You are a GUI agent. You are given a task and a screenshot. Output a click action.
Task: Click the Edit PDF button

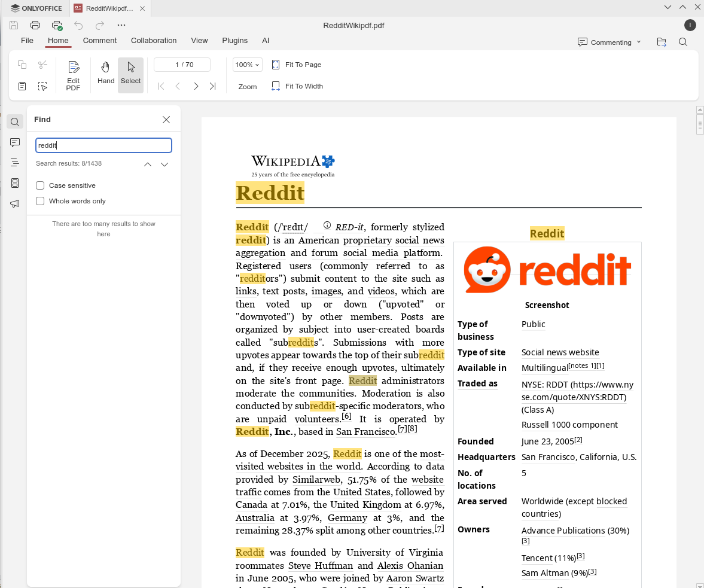pyautogui.click(x=73, y=75)
